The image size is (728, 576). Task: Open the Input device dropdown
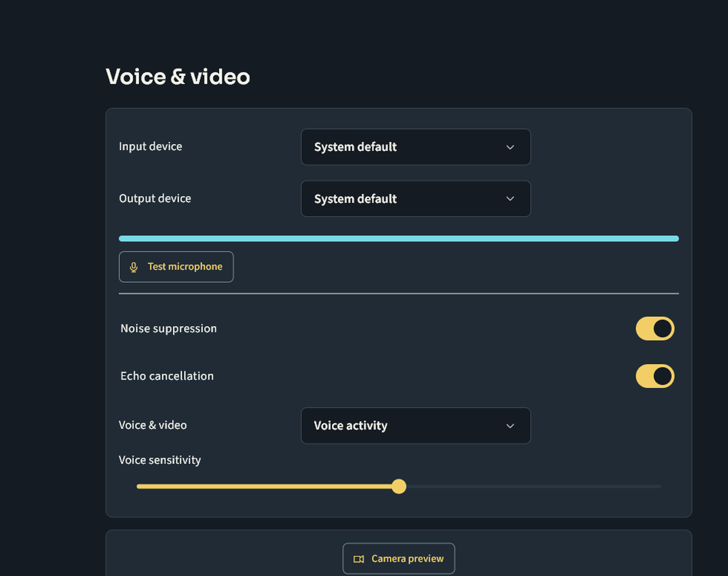pos(416,147)
